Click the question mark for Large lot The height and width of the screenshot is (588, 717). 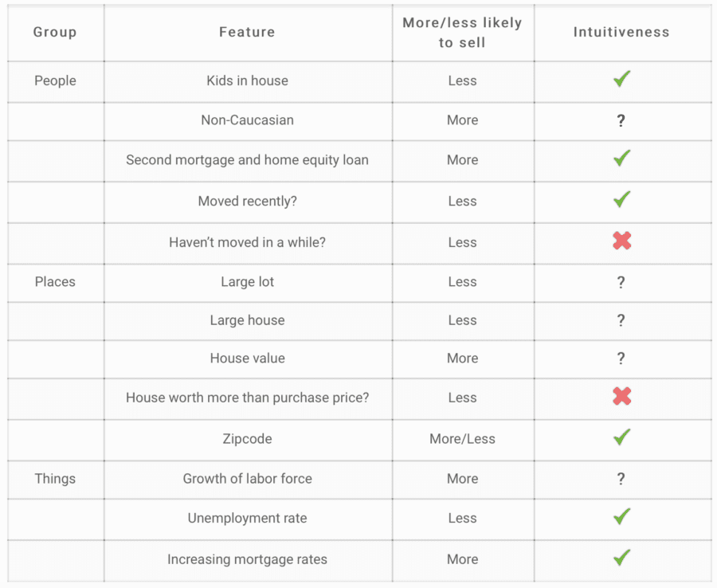click(x=621, y=282)
